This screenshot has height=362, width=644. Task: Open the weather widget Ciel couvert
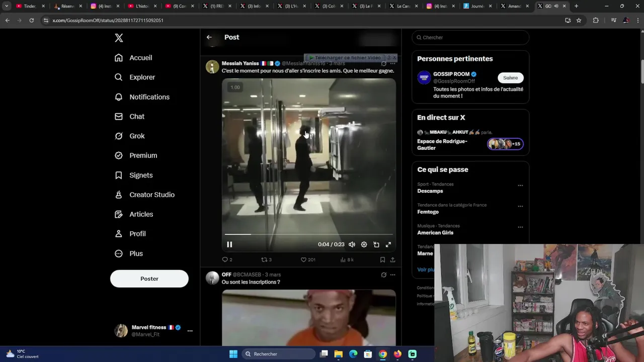tap(22, 354)
